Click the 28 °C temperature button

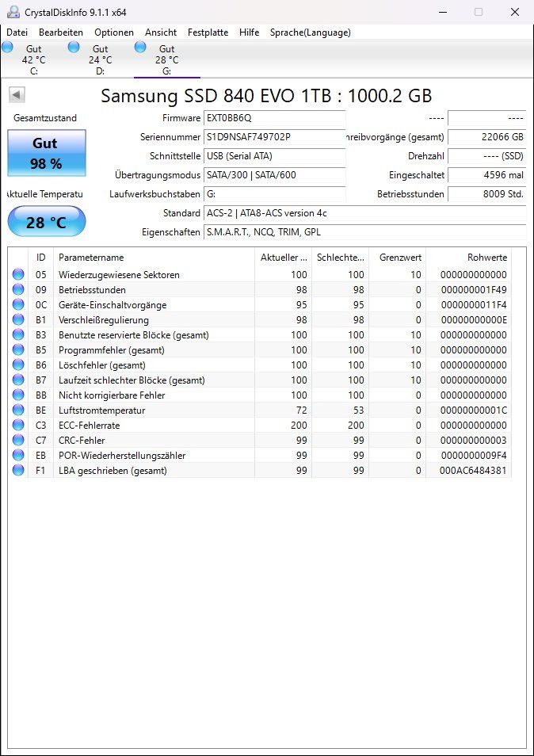[47, 222]
